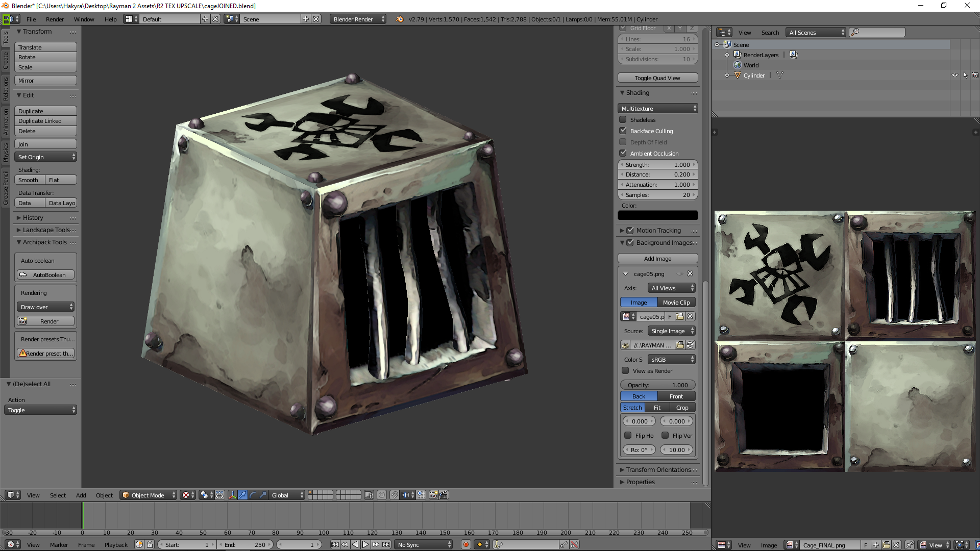Image resolution: width=980 pixels, height=551 pixels.
Task: Open the Object Mode dropdown
Action: (x=149, y=495)
